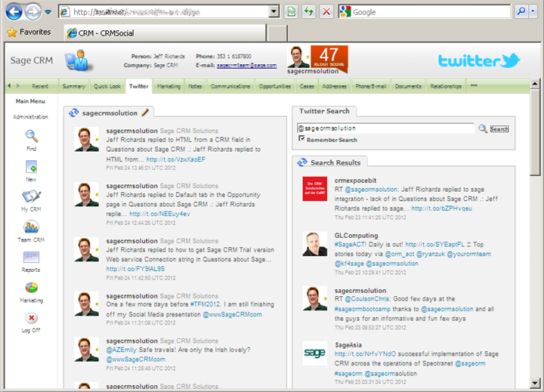Click the pencil edit icon next to sagecrmsolution
The height and width of the screenshot is (392, 544).
click(145, 113)
